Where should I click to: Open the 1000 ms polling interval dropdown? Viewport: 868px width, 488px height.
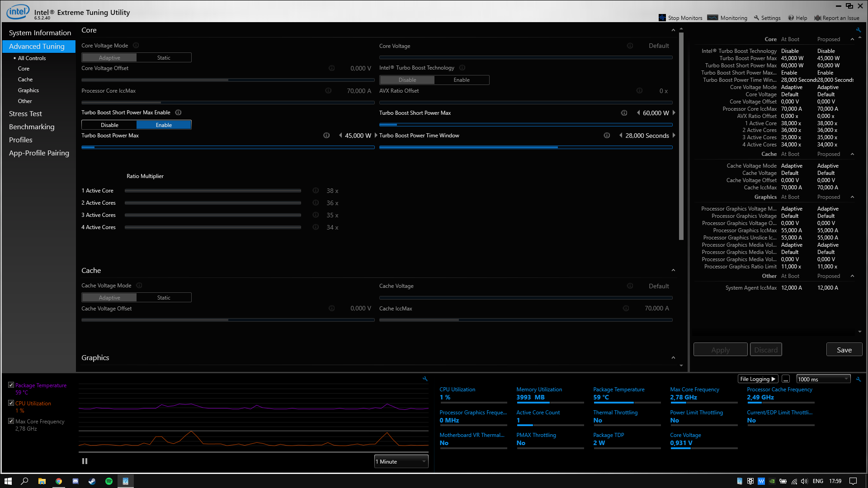click(x=823, y=379)
